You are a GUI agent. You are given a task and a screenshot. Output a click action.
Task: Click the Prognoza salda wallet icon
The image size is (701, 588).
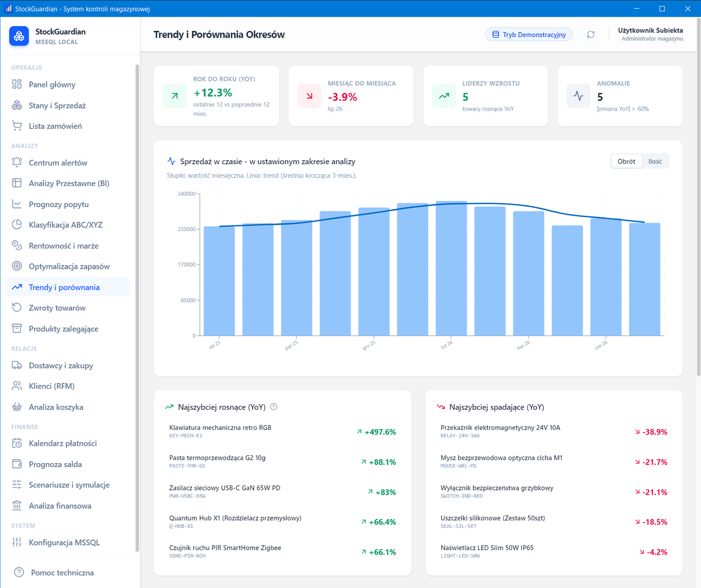point(17,464)
